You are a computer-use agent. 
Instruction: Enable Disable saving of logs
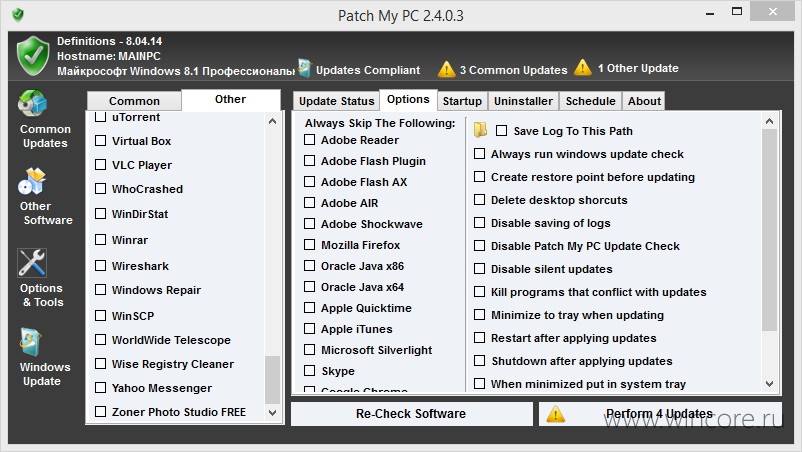pos(479,222)
